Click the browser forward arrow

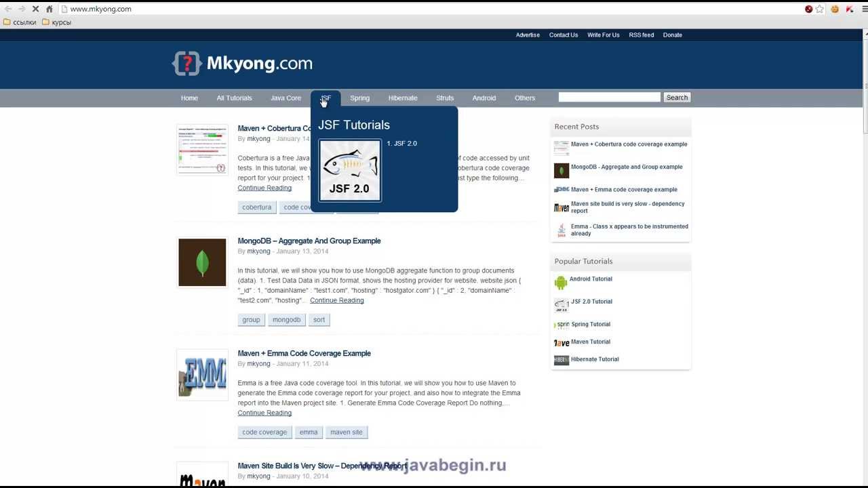tap(22, 9)
